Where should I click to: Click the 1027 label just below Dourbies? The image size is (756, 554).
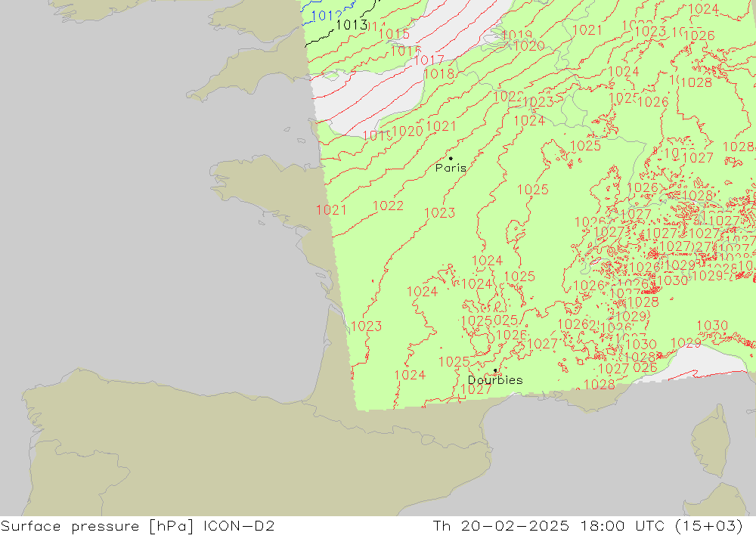tap(476, 389)
